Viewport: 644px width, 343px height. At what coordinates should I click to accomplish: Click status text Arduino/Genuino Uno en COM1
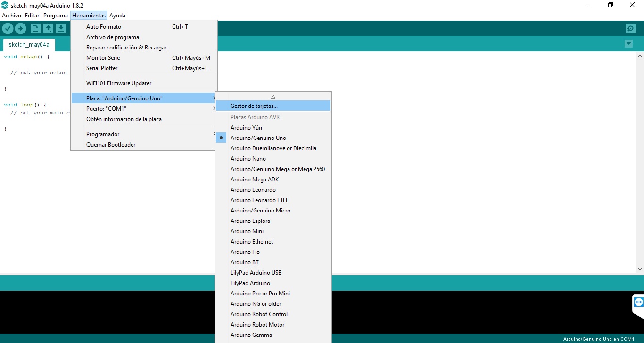[x=599, y=339]
